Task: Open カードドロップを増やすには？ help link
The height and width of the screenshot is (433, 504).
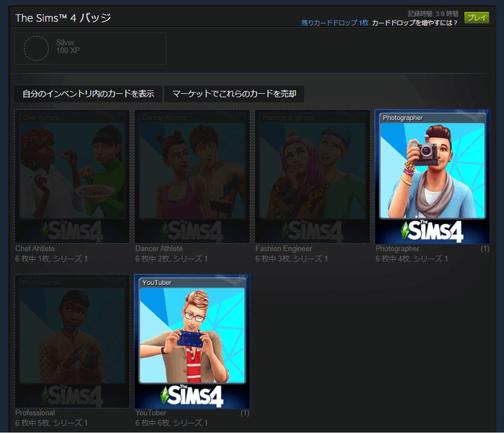Action: point(415,23)
